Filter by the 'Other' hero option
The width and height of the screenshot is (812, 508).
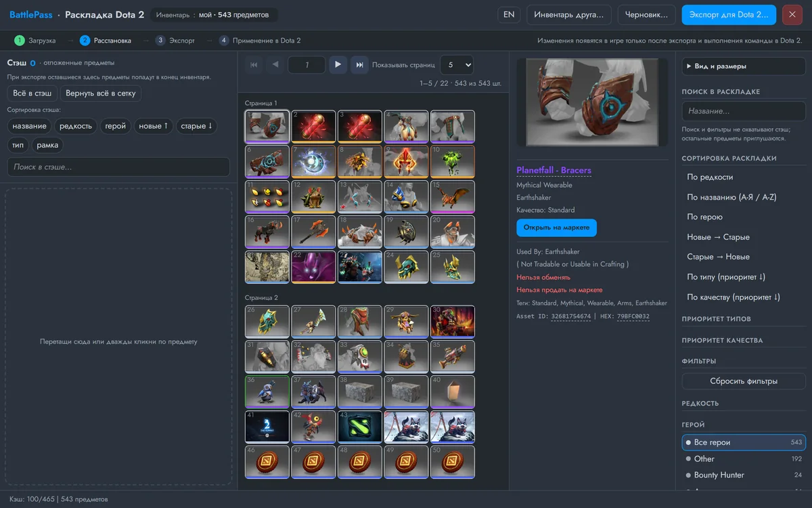744,459
